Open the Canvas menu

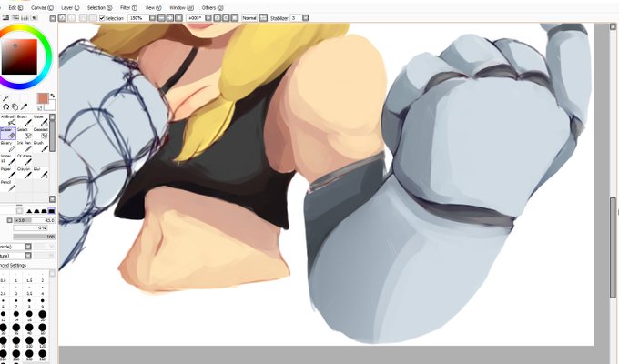point(42,7)
